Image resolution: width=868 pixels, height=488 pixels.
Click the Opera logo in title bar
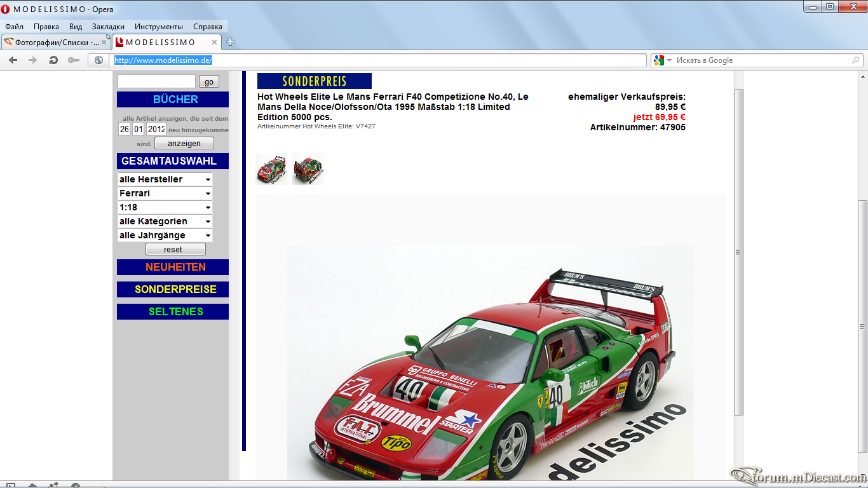pyautogui.click(x=6, y=10)
